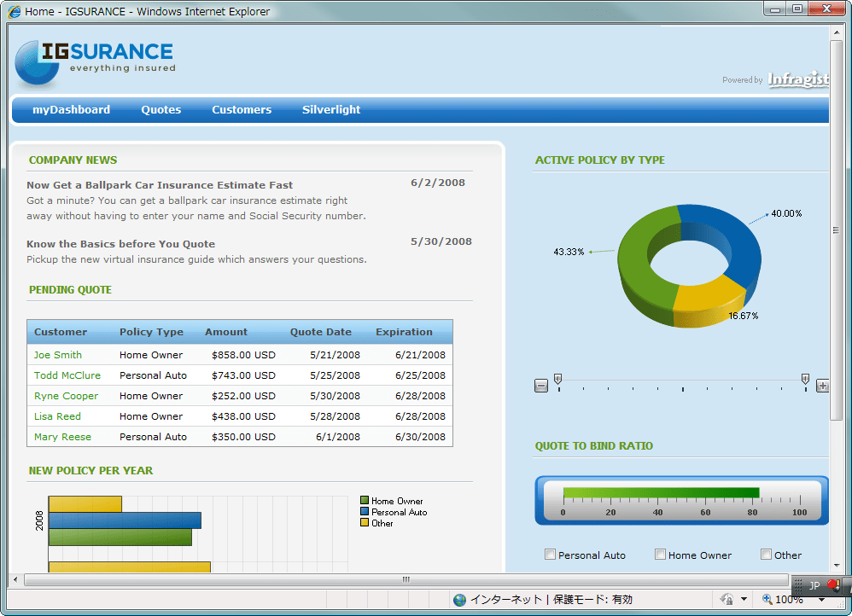Click the IGSURANCE globe logo
Screen dimensions: 852x616
[x=35, y=61]
